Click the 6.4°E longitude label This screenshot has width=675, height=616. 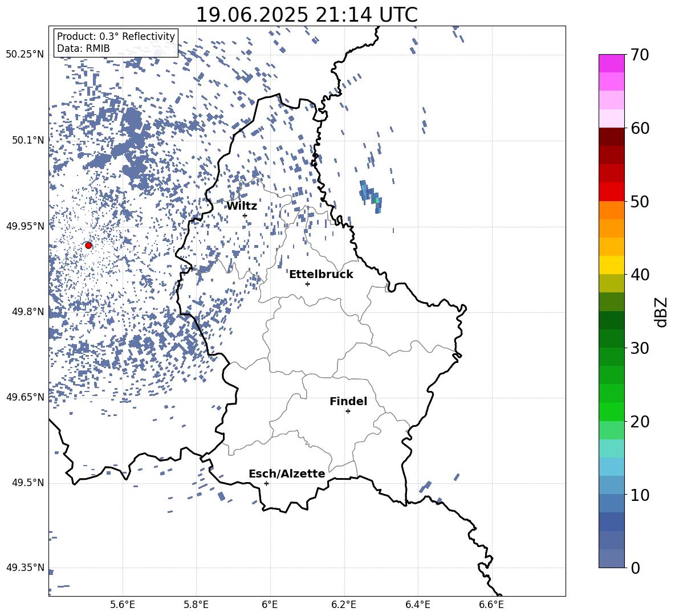(417, 605)
